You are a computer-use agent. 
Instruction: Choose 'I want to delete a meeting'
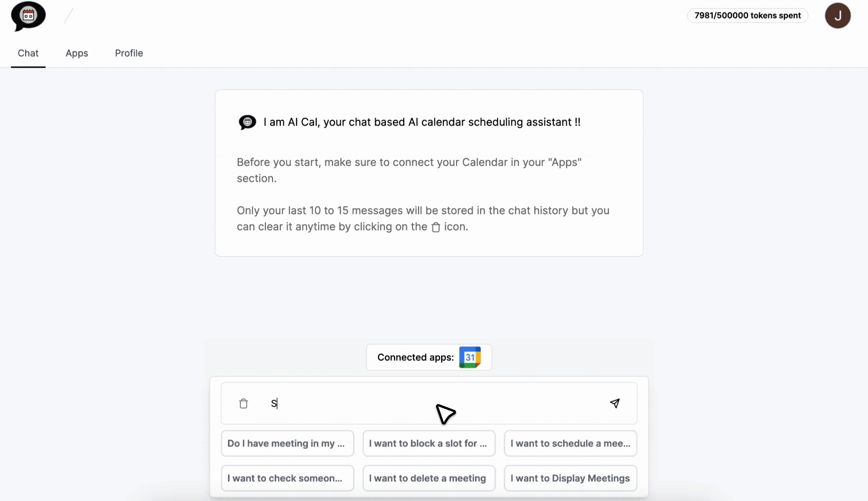429,478
